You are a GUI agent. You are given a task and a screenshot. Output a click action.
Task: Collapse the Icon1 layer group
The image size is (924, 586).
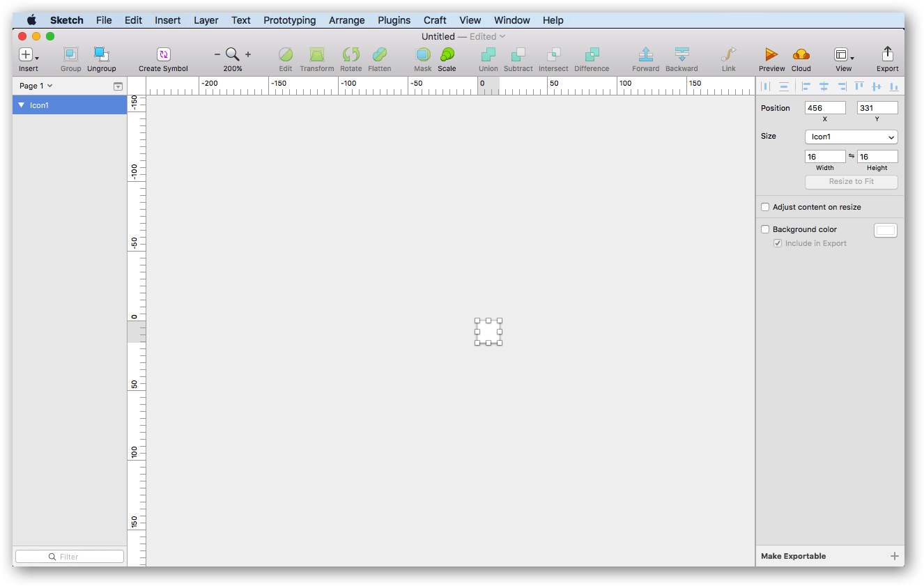point(21,105)
